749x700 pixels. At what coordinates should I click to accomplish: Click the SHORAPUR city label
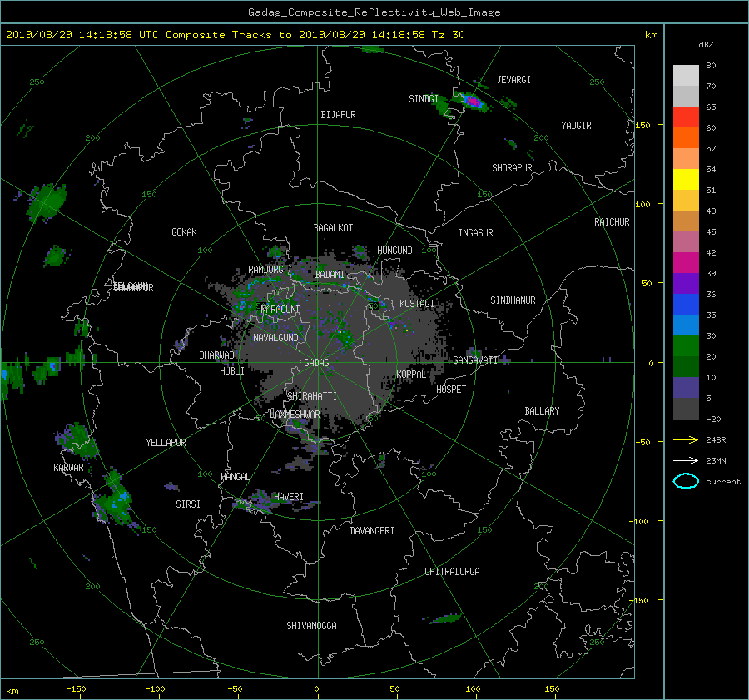point(512,168)
